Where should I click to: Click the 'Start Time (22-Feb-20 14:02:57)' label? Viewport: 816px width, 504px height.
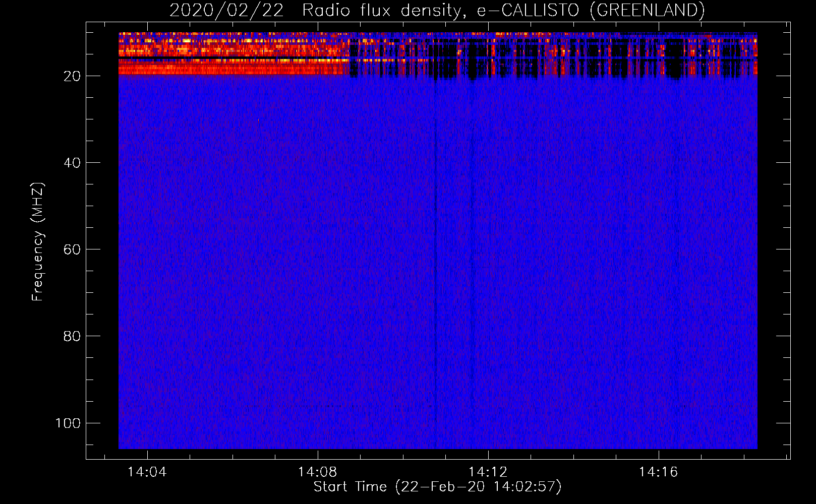point(437,487)
